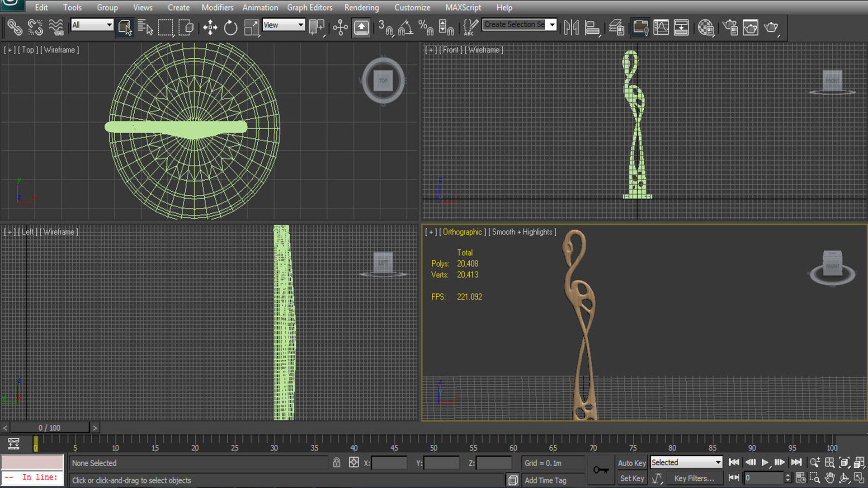Toggle the 3D Snaps button

(385, 27)
